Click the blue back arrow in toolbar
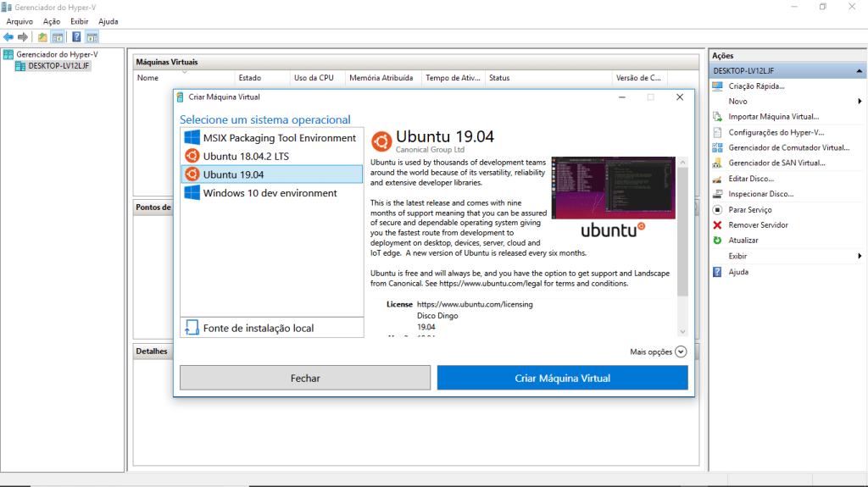The image size is (868, 487). 8,37
